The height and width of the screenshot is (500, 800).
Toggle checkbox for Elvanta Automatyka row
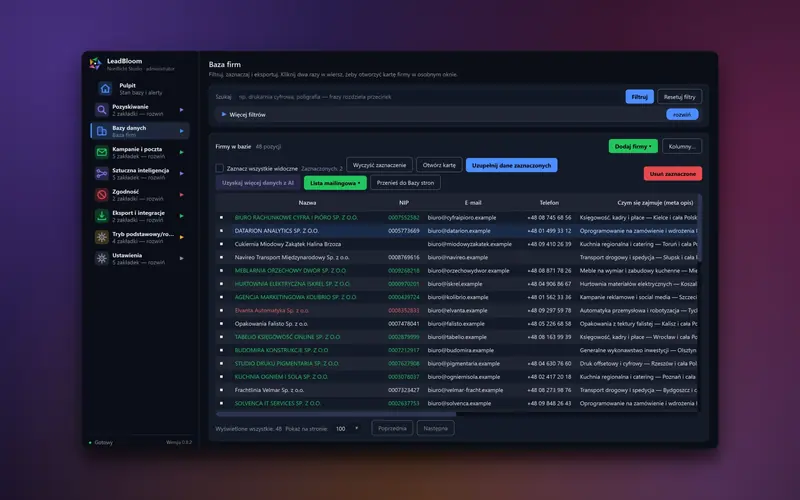point(221,310)
